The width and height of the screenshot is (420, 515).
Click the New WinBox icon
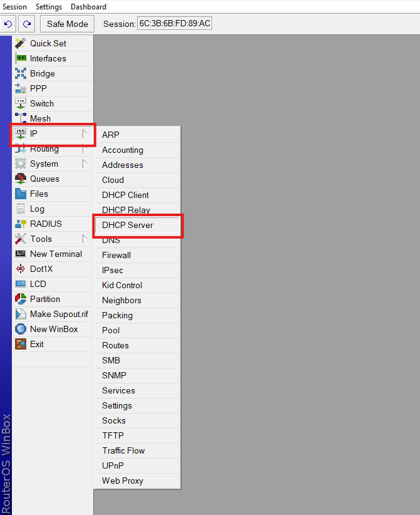click(x=21, y=329)
